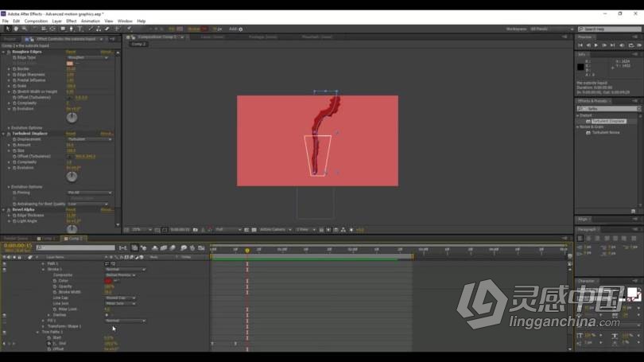Open the Composition menu

[36, 21]
